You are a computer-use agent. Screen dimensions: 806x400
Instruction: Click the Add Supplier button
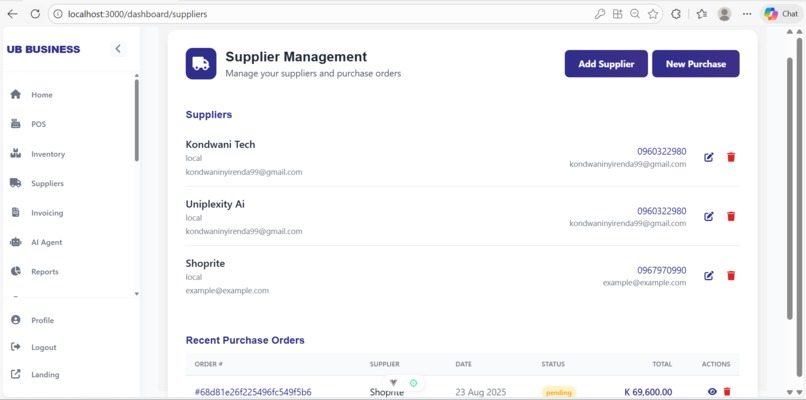pos(606,64)
